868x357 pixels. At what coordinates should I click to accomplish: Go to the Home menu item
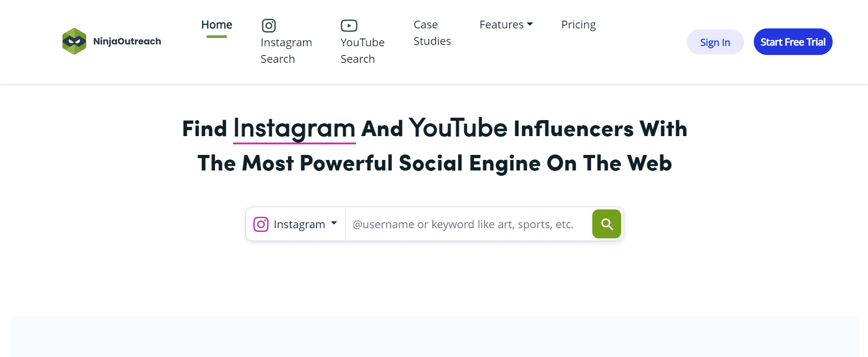[217, 25]
